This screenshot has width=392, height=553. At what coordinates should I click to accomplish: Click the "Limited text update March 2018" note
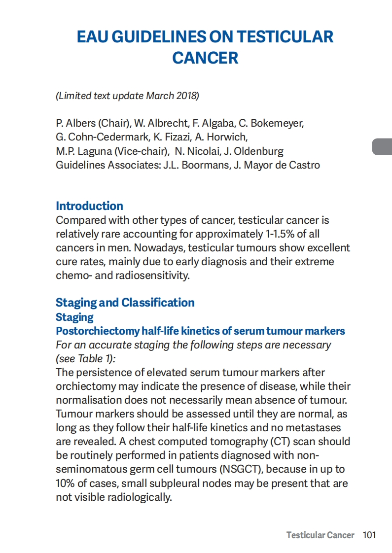pyautogui.click(x=127, y=96)
